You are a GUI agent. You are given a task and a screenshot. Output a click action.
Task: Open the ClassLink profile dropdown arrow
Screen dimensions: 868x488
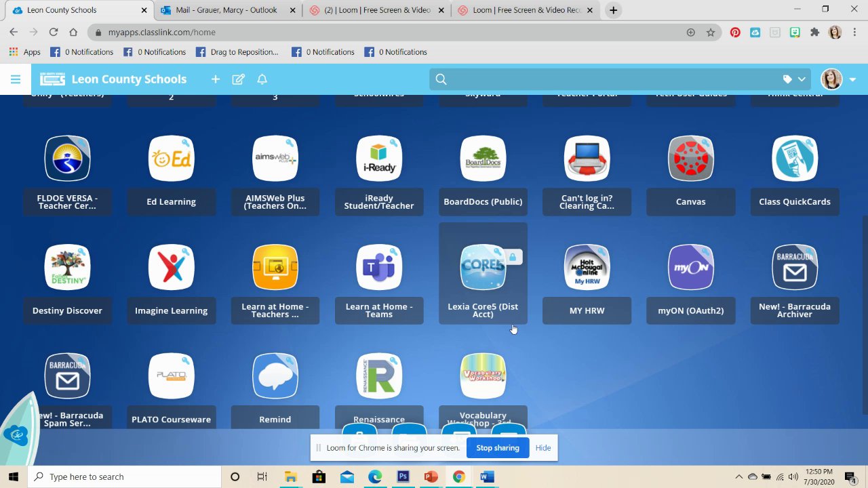point(853,79)
